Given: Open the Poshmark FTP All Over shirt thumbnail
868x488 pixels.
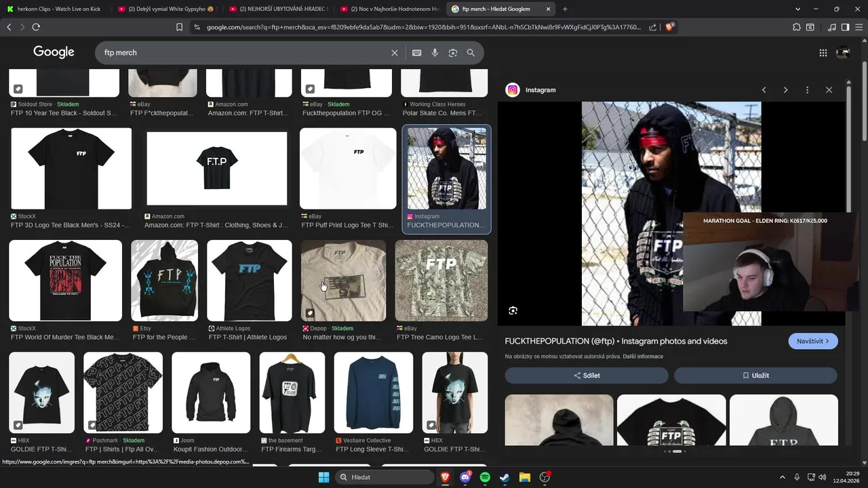Looking at the screenshot, I should pyautogui.click(x=123, y=392).
